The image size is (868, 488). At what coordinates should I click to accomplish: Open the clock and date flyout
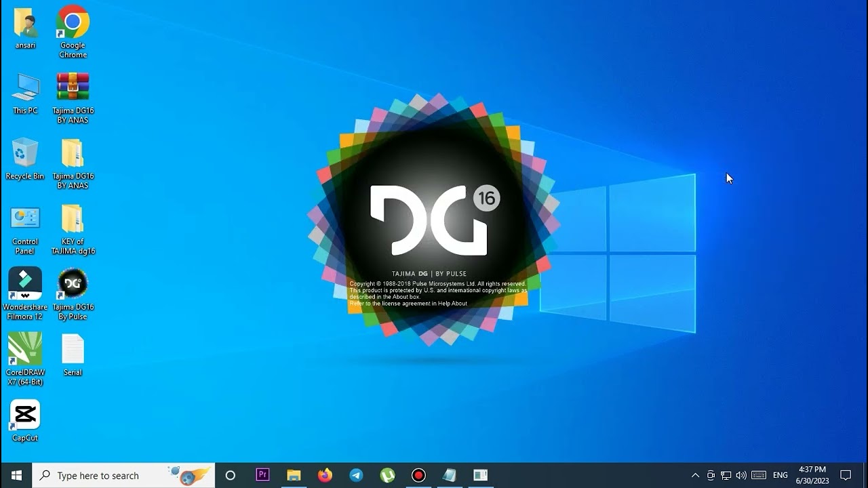tap(813, 475)
